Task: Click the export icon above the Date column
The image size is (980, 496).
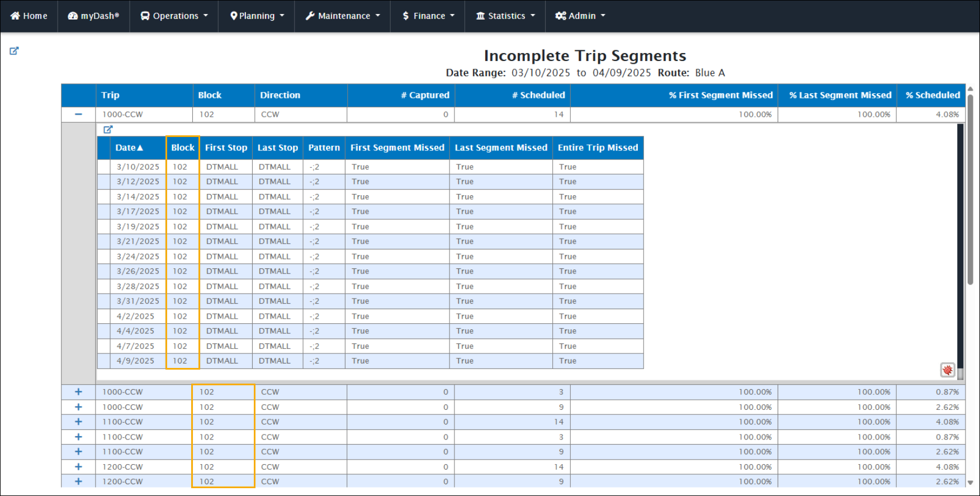Action: point(108,129)
